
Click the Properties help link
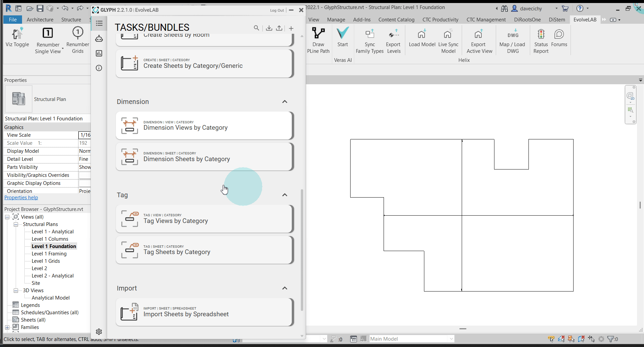click(x=21, y=197)
